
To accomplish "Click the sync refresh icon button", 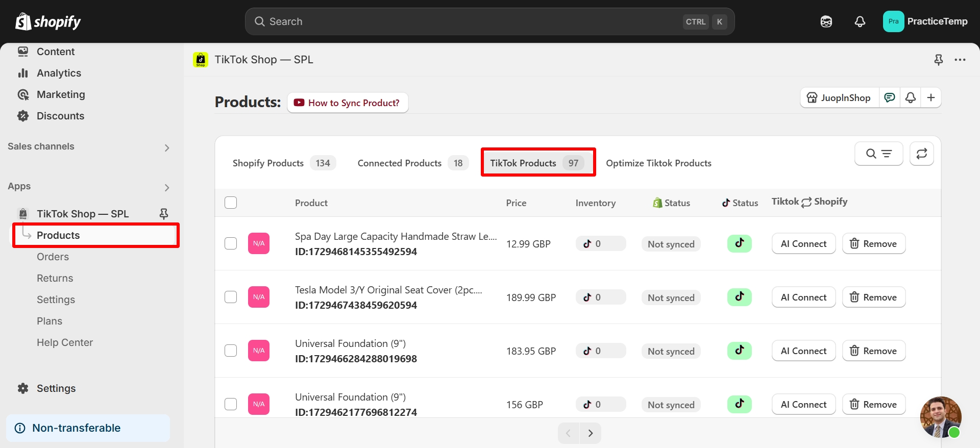I will click(921, 154).
